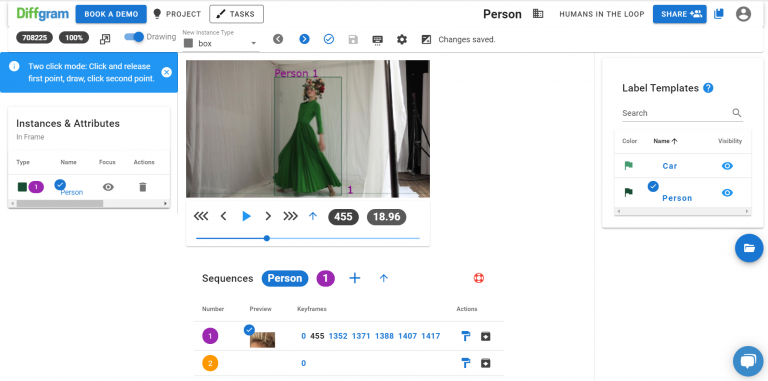Viewport: 768px width, 381px height.
Task: Go to keyframe 1407
Action: pyautogui.click(x=408, y=336)
